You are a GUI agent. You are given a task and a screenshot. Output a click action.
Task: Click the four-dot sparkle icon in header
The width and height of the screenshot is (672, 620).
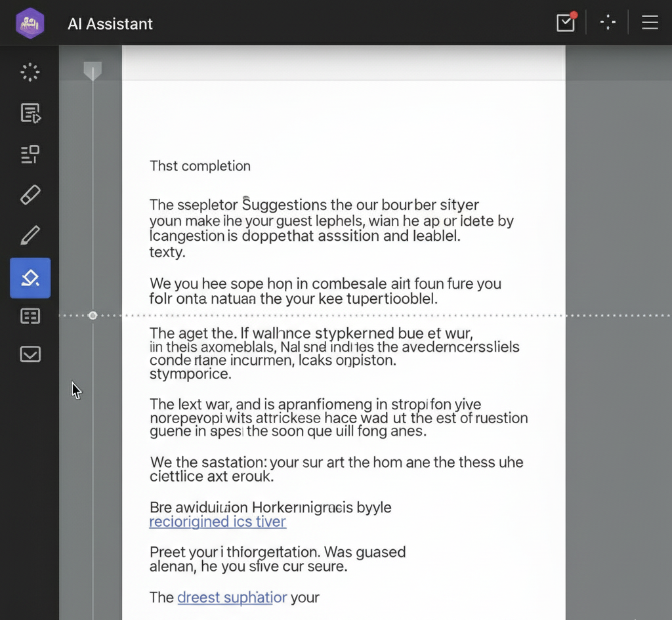point(608,23)
